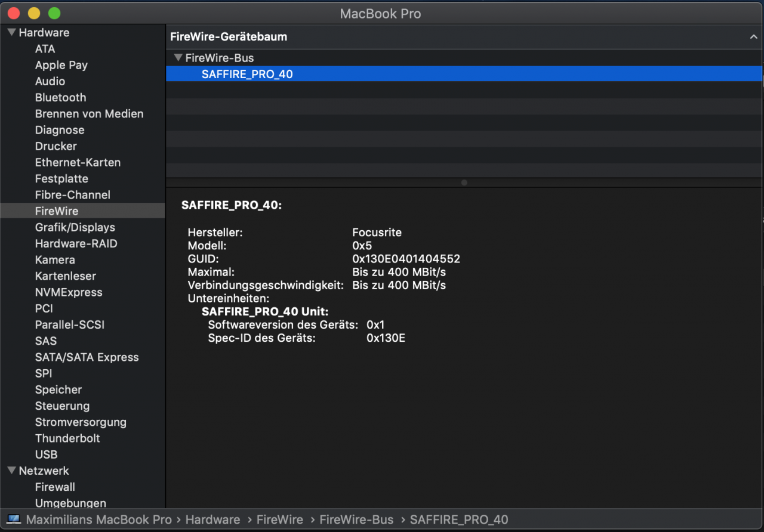764x532 pixels.
Task: Click the SAFFIRE_PRO_40 Unit: subheading
Action: [265, 311]
